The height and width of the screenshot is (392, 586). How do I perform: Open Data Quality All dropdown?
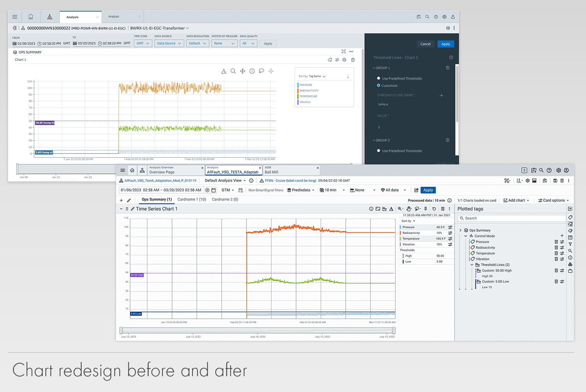point(248,44)
